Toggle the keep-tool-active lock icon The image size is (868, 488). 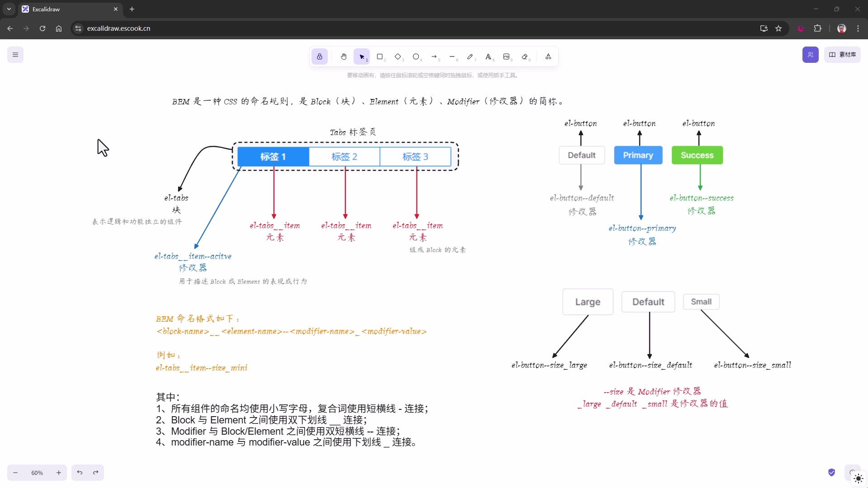coord(320,57)
